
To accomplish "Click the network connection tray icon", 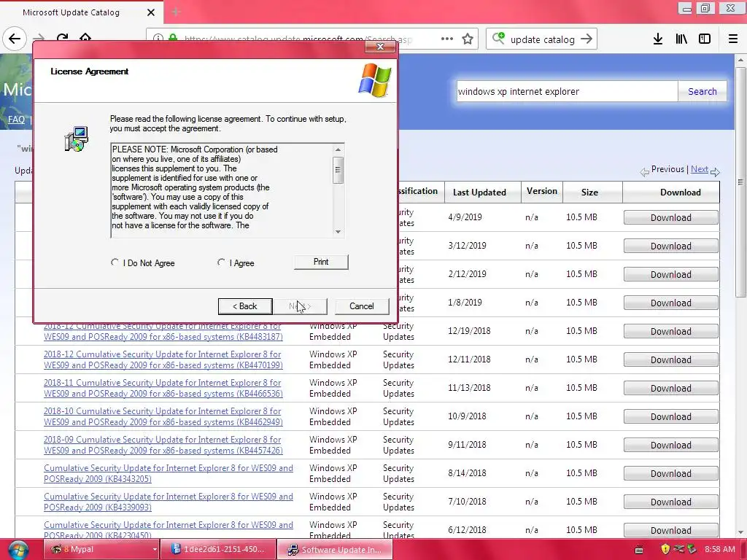I will click(678, 549).
